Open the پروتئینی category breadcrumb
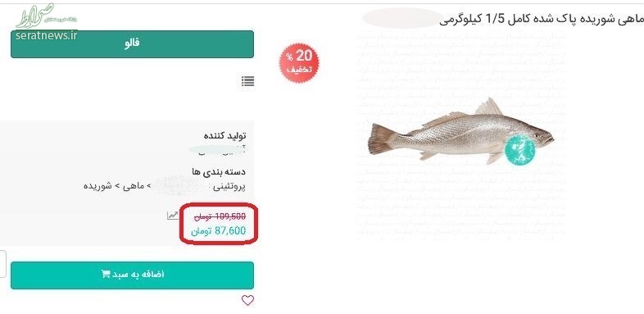 click(x=229, y=187)
